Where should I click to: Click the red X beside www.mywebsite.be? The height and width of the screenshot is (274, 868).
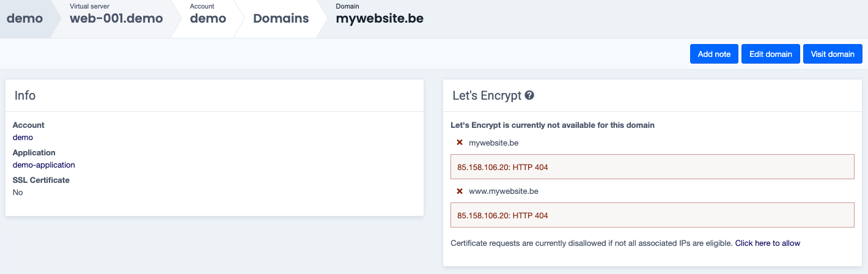point(460,191)
